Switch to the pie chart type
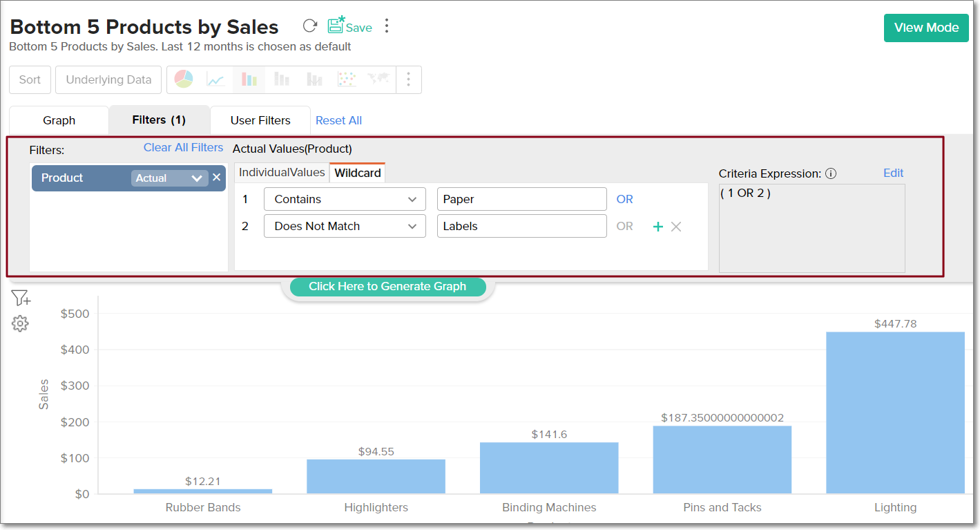This screenshot has height=530, width=980. coord(183,79)
